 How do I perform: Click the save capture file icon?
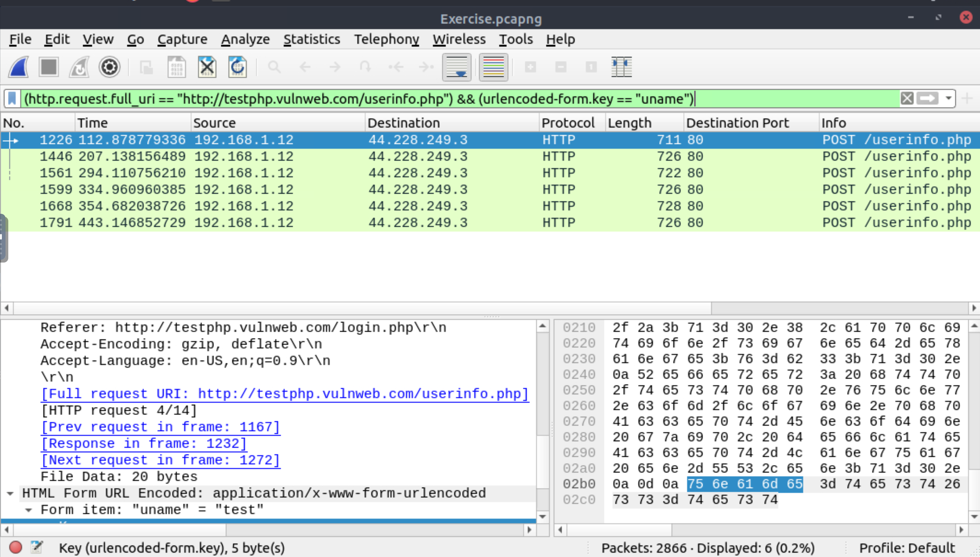[176, 67]
